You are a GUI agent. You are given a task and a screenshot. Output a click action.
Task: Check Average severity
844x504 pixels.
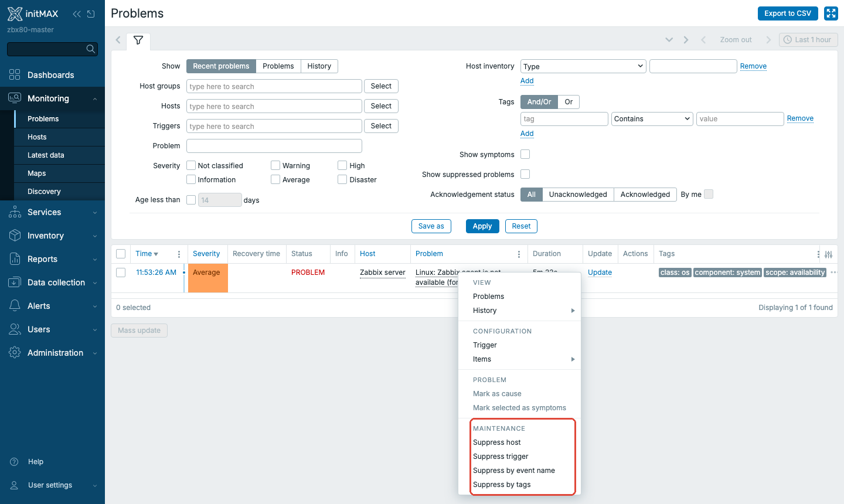pos(275,179)
